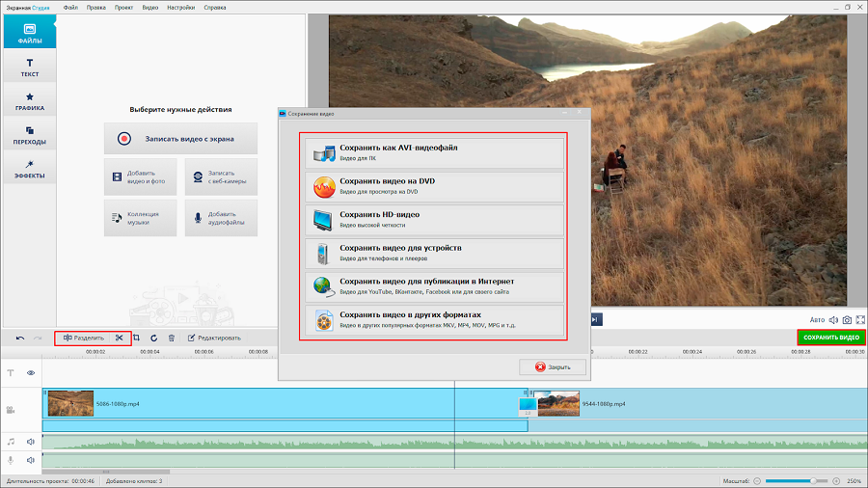This screenshot has width=868, height=488.
Task: Click the Закрыть button in the dialog
Action: (x=552, y=367)
